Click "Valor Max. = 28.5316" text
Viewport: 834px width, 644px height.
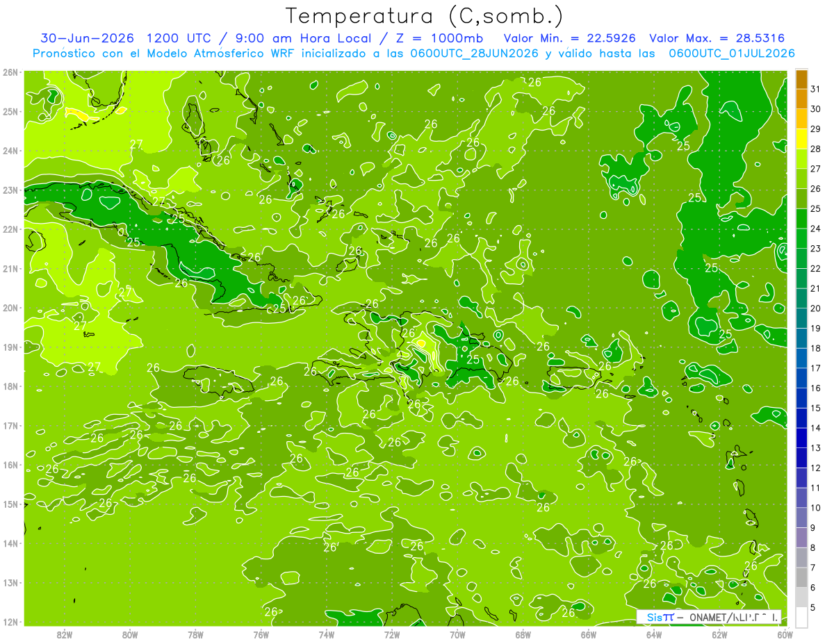[x=717, y=38]
